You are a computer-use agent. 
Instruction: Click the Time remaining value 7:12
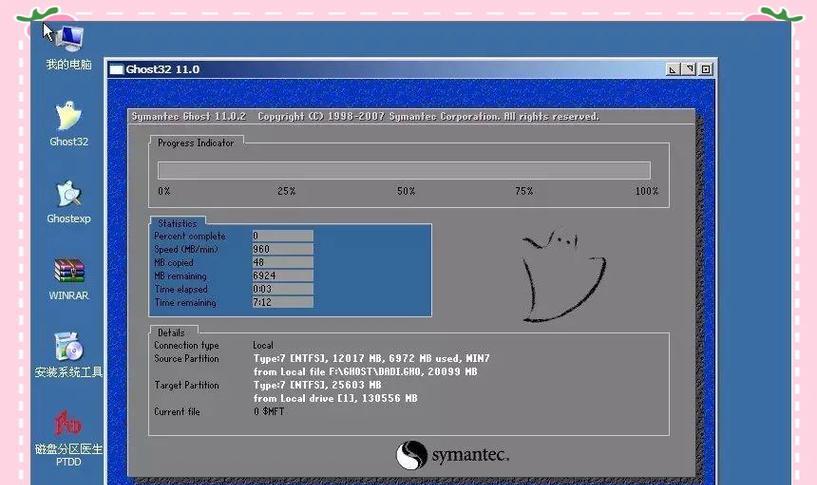click(282, 302)
